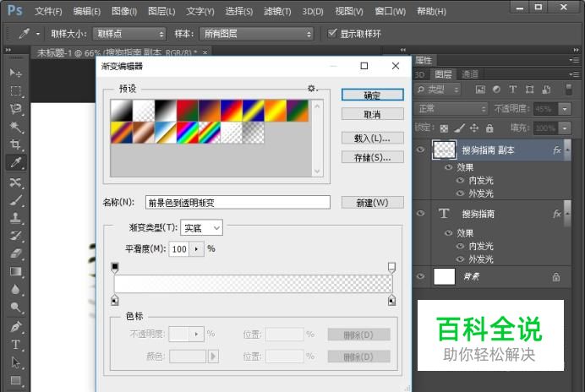Open layer filter 类型 dropdown
The height and width of the screenshot is (392, 585).
[437, 90]
